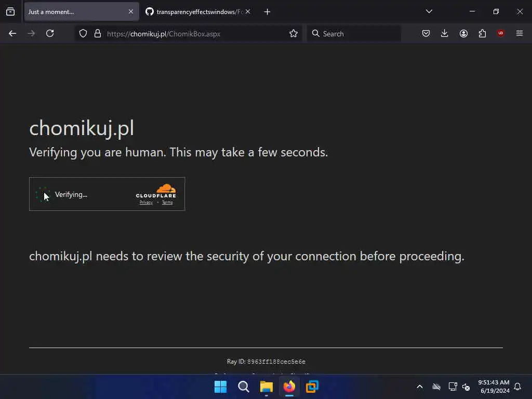
Task: Open the VirtualBox taskbar icon
Action: click(312, 387)
